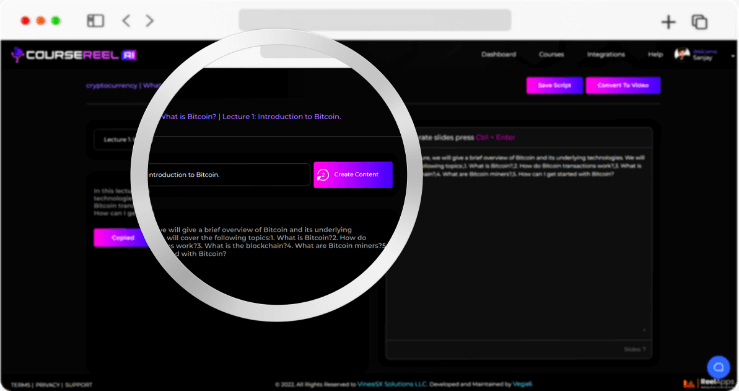Open the TERMS footer link
The image size is (739, 391).
[20, 385]
